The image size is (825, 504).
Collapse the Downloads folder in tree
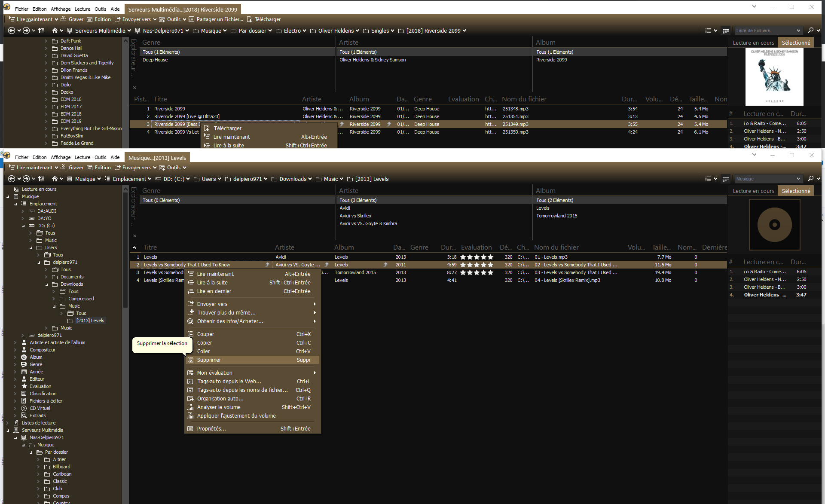pyautogui.click(x=46, y=284)
